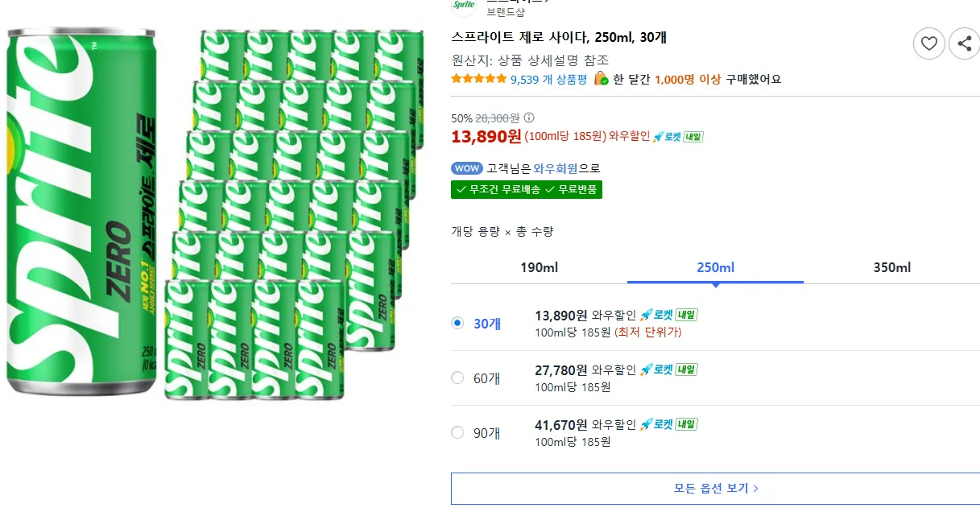The width and height of the screenshot is (980, 512).
Task: Click the heart wishlist icon
Action: pos(929,43)
